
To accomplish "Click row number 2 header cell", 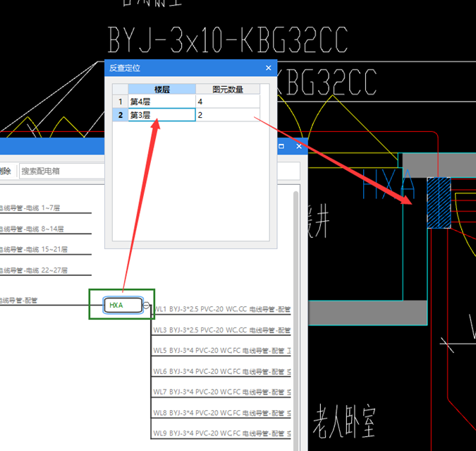I will pyautogui.click(x=120, y=115).
